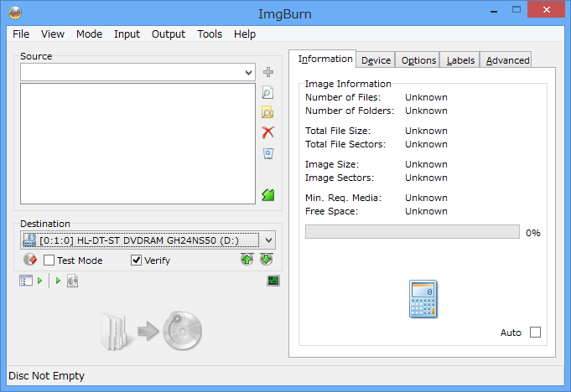Expand the Source dropdown list
This screenshot has width=571, height=392.
249,72
